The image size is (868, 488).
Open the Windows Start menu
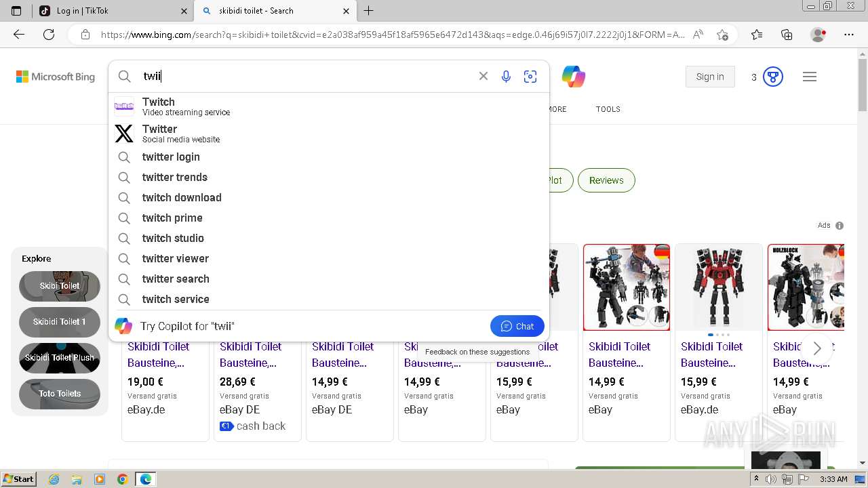pyautogui.click(x=19, y=479)
